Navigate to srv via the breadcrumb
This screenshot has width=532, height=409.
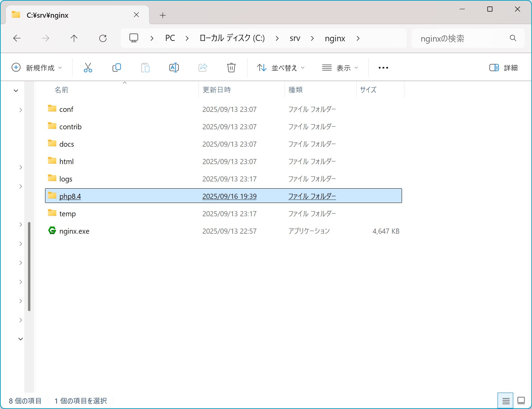point(294,38)
